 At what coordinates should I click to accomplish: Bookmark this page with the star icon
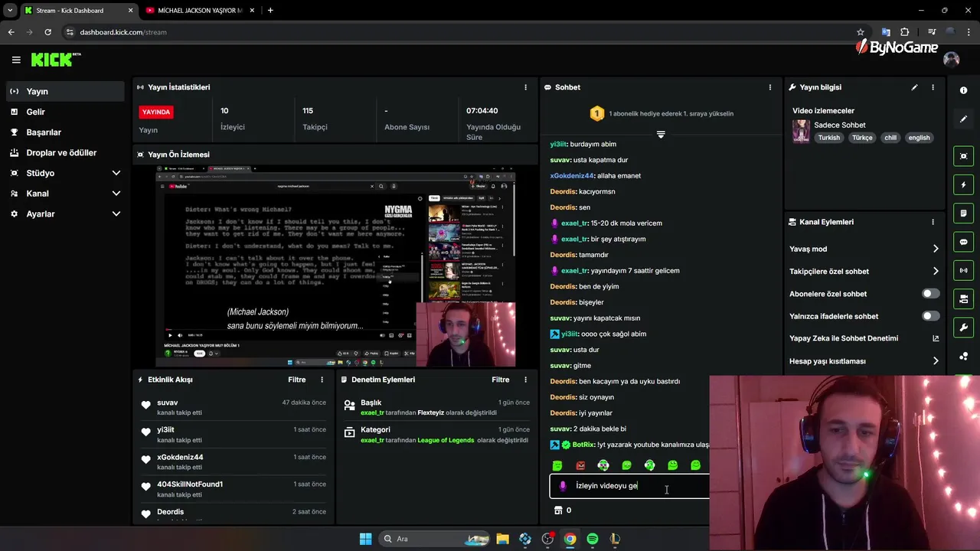[x=861, y=32]
